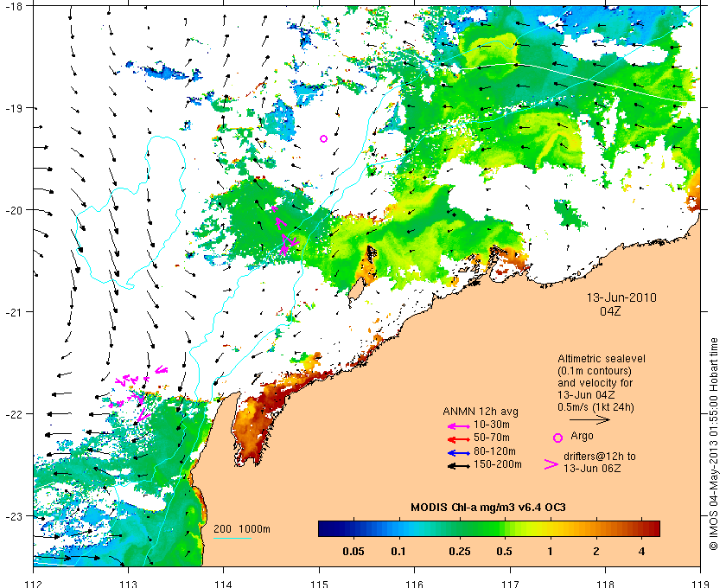Click the longitude axis label 119
This screenshot has width=726, height=588.
[x=701, y=584]
